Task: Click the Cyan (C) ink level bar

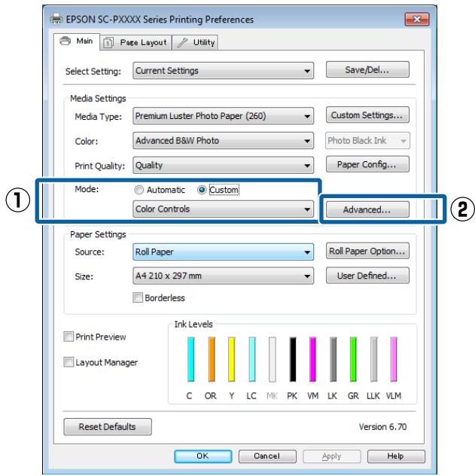Action: coord(191,359)
